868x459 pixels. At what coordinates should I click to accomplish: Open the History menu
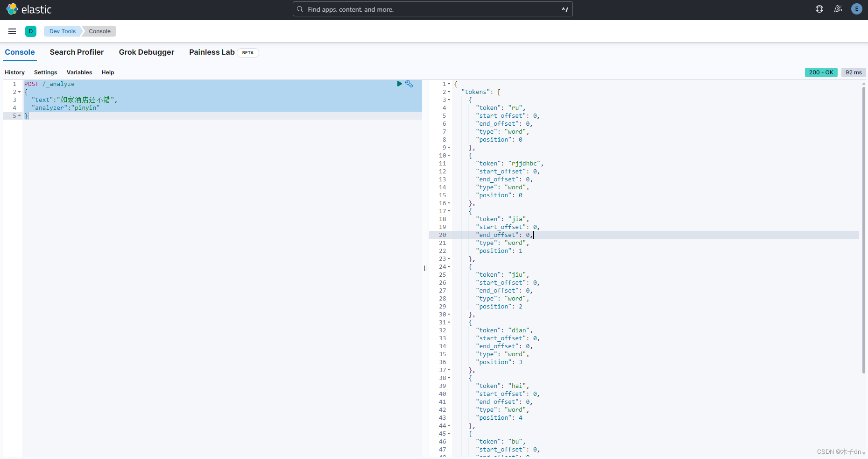click(14, 72)
